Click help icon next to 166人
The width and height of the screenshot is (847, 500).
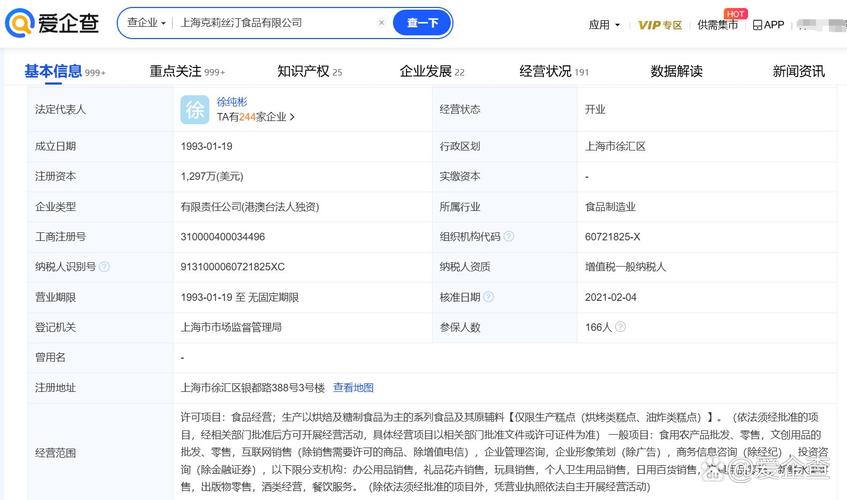[x=621, y=327]
